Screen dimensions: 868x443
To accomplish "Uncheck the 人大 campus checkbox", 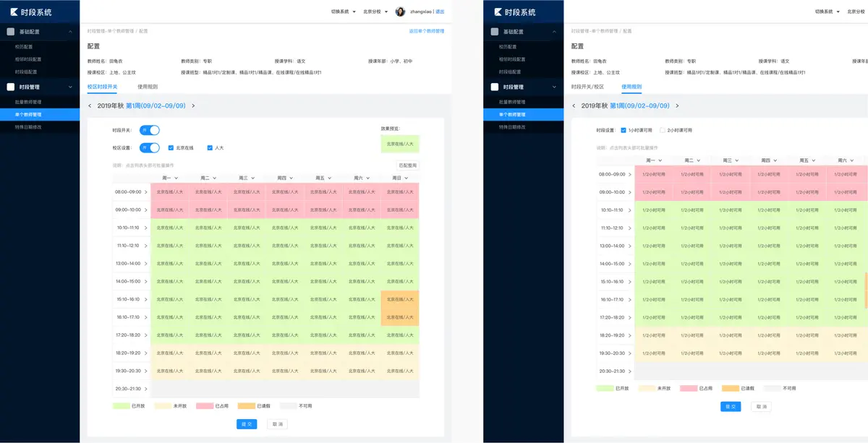I will [x=210, y=147].
